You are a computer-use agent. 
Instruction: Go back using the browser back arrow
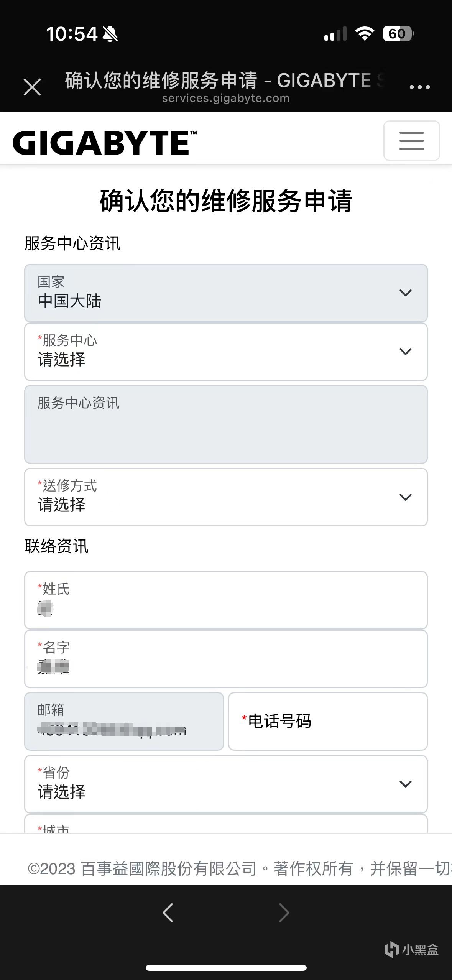click(x=168, y=913)
